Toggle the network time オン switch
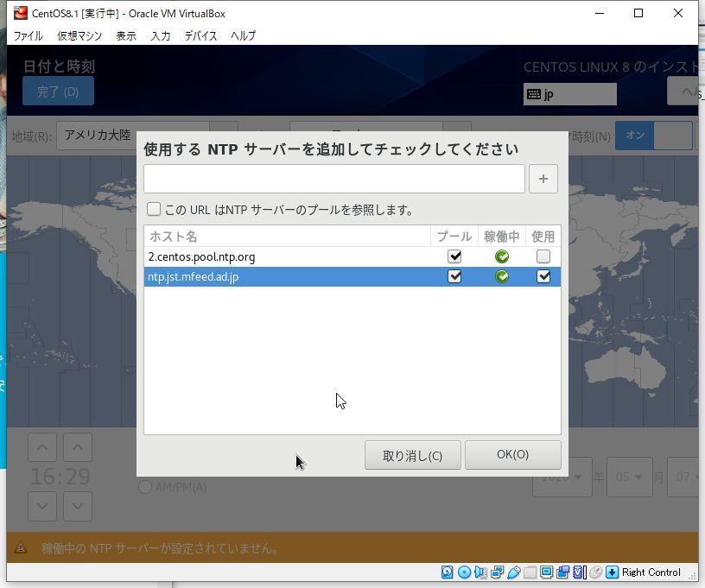The height and width of the screenshot is (588, 705). [x=654, y=136]
